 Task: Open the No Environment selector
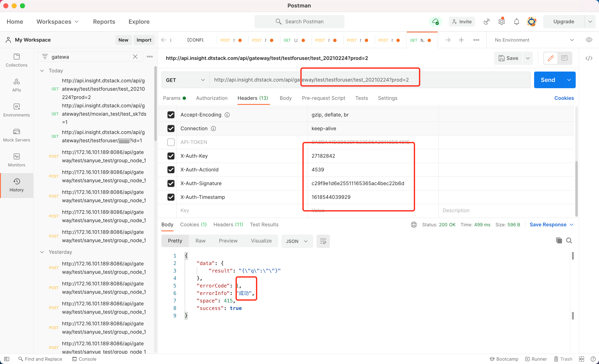click(534, 40)
